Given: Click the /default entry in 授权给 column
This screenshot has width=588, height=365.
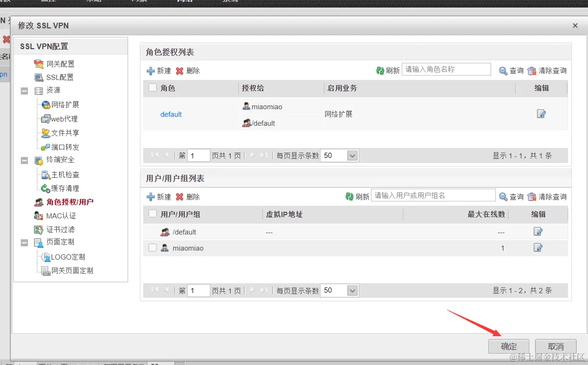Looking at the screenshot, I should click(259, 123).
